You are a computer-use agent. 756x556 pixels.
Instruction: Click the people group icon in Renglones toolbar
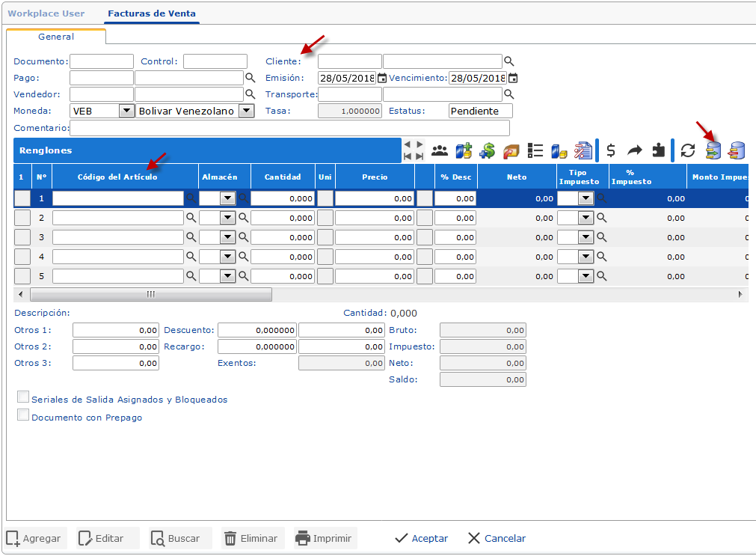[440, 150]
